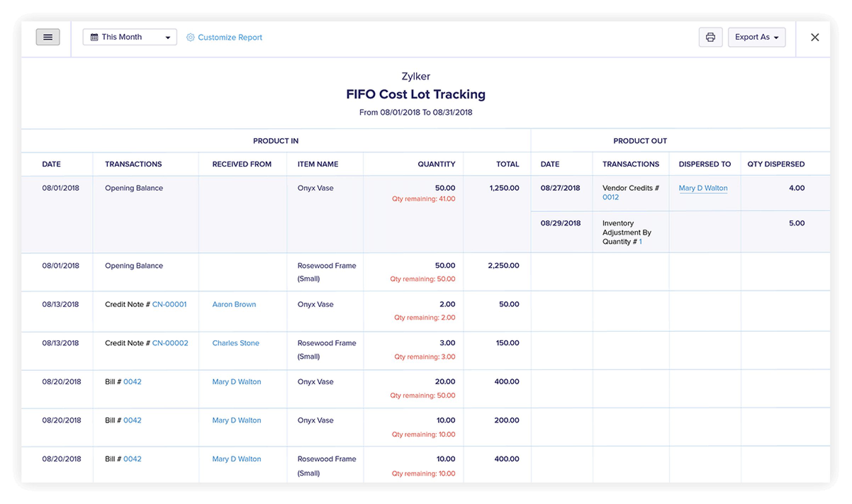Click the 150.00 total cell
Image resolution: width=852 pixels, height=504 pixels.
508,343
